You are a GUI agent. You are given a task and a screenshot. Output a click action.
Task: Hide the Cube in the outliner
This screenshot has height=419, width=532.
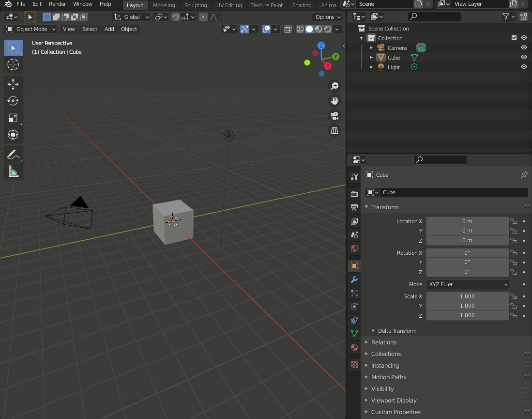[x=524, y=57]
